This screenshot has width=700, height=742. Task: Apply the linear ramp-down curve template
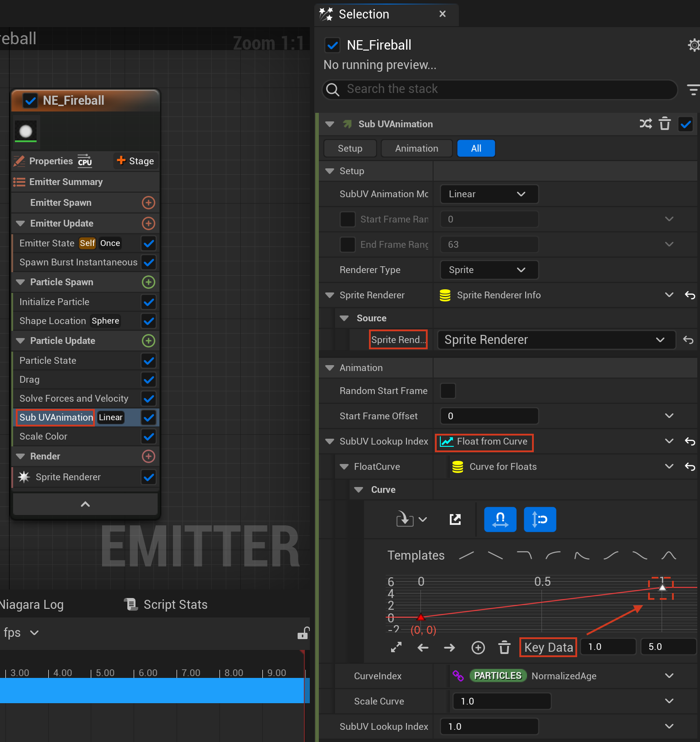495,555
